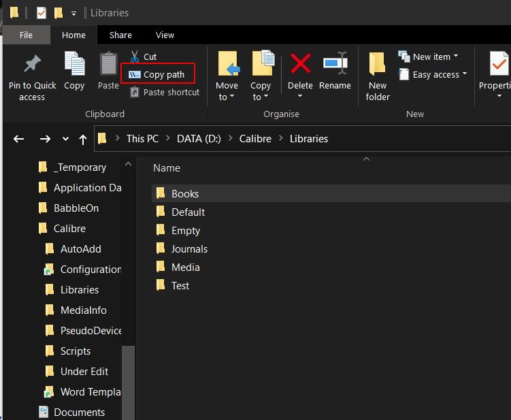
Task: Click Calibre in the address breadcrumb
Action: [x=255, y=139]
